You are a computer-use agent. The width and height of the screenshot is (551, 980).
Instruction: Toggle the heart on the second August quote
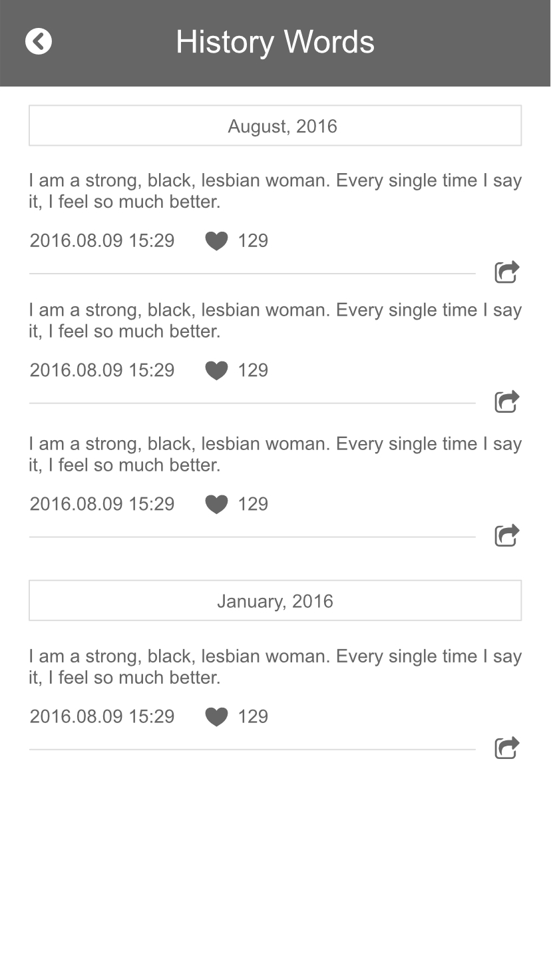tap(216, 371)
